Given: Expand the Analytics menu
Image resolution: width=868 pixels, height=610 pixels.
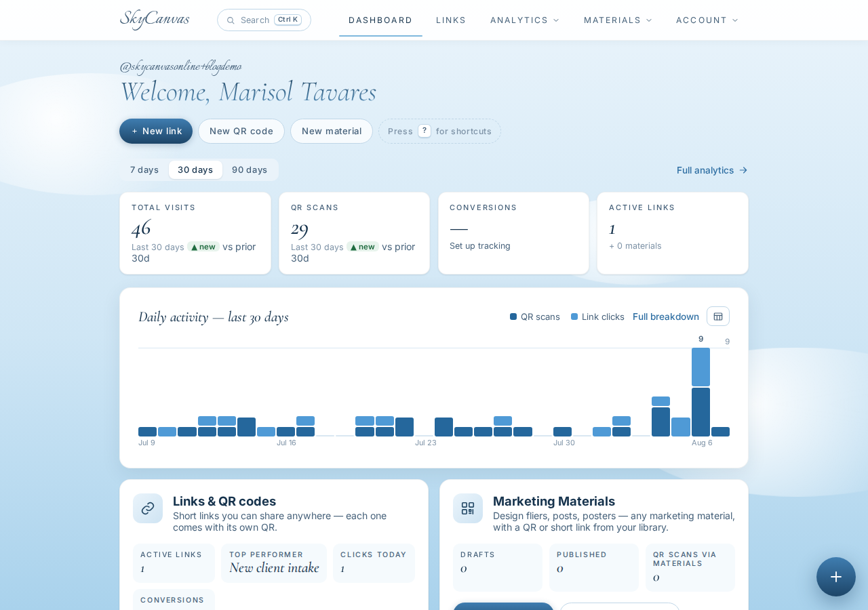Looking at the screenshot, I should click(x=525, y=20).
